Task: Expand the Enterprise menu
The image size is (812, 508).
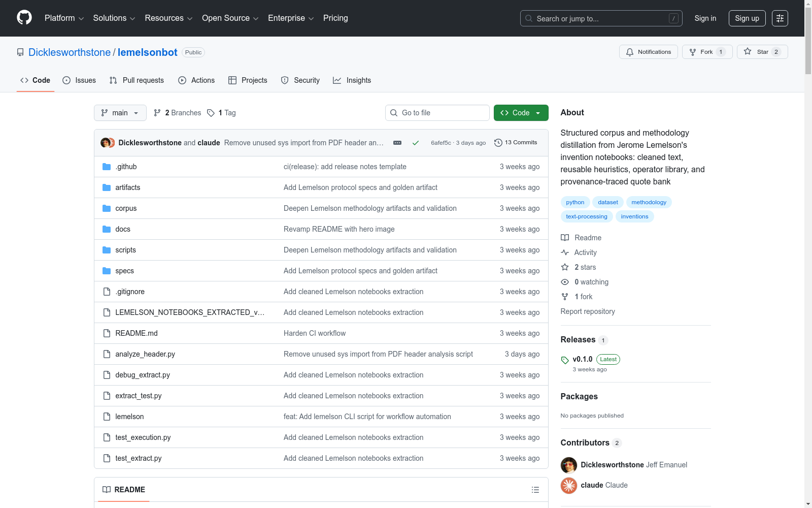Action: [x=291, y=18]
